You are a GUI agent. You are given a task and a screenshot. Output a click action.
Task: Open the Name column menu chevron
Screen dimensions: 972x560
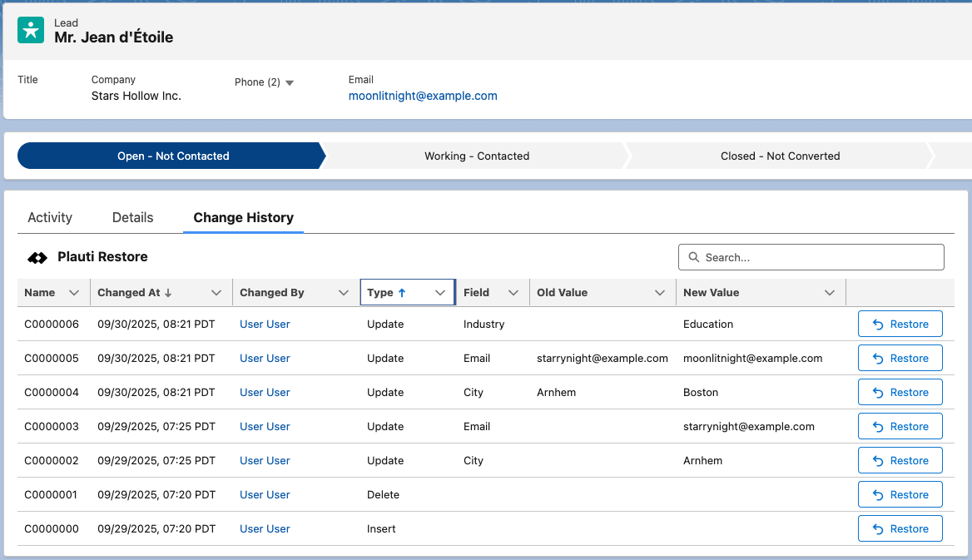point(74,293)
